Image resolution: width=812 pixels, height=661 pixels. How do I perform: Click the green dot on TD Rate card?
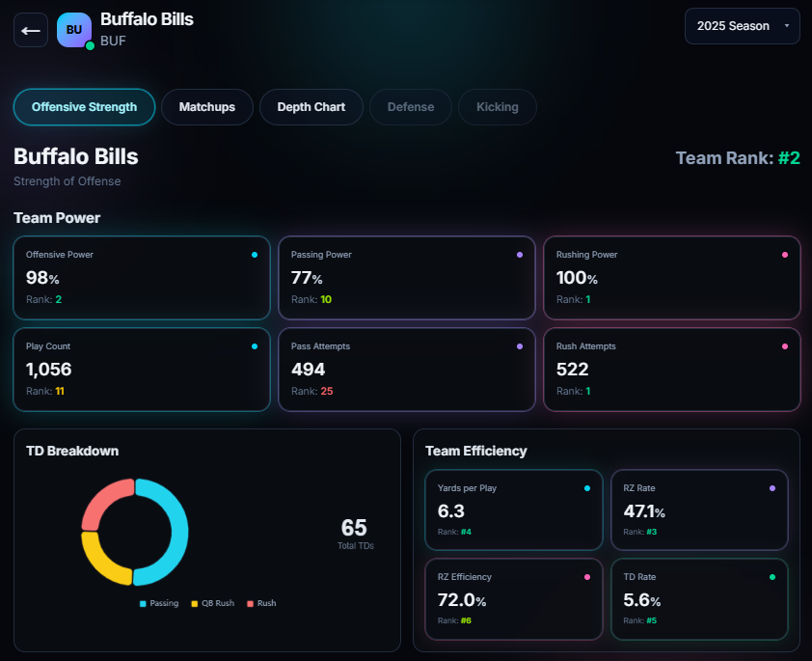coord(772,577)
